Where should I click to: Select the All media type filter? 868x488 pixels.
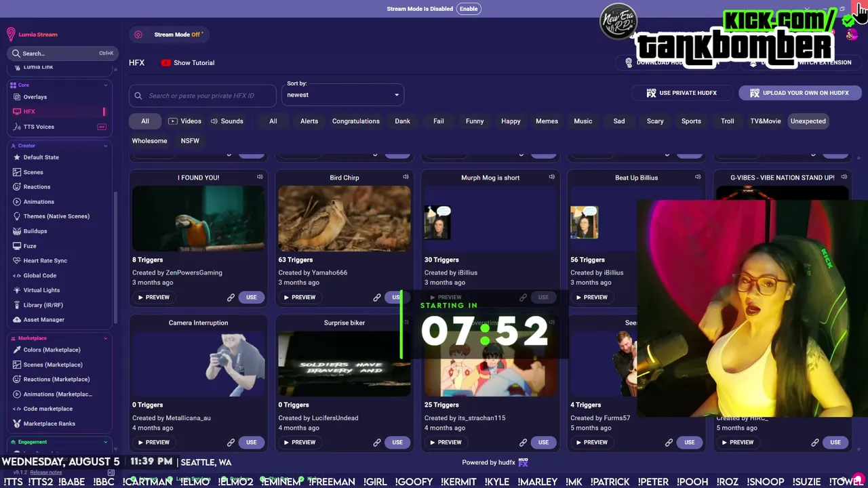[x=145, y=121]
